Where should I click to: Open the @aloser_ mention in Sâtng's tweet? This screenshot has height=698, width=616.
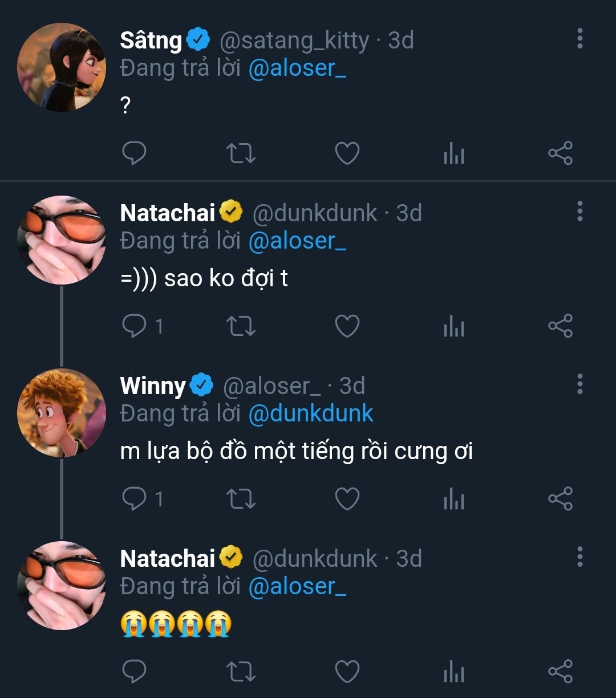click(x=297, y=68)
